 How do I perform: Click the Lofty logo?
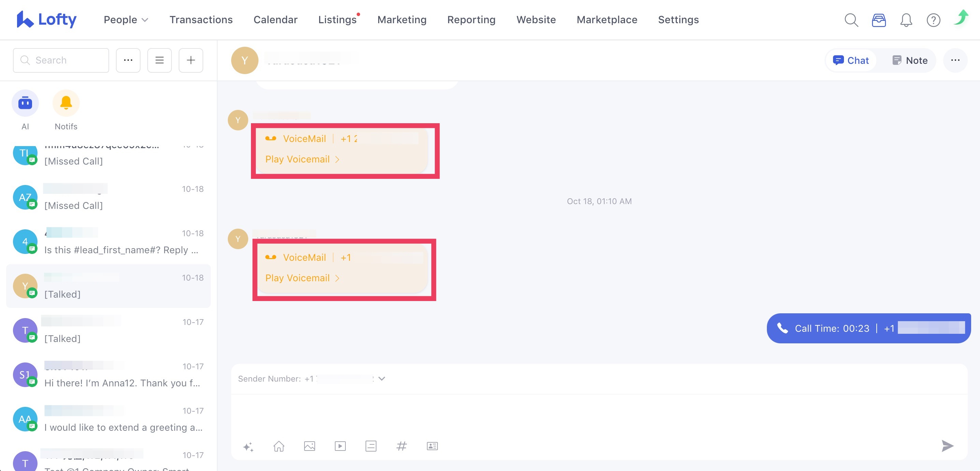pos(46,19)
